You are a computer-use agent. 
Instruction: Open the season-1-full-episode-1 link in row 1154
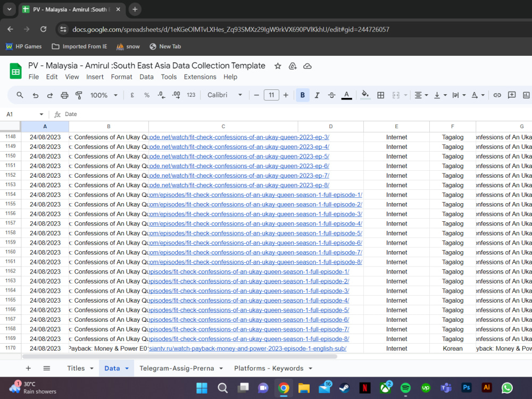click(x=255, y=195)
